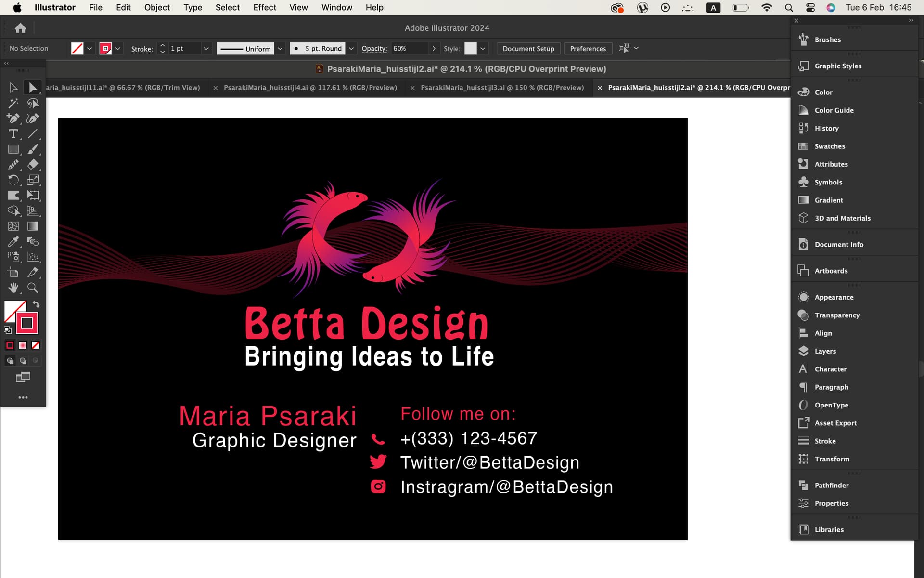Open Uniform variable width profile dropdown
924x578 pixels.
click(280, 49)
